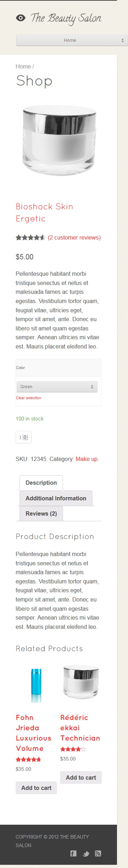Viewport: 128px width, 868px height.
Task: Click the Rédéric ekkai star rating
Action: point(73,749)
